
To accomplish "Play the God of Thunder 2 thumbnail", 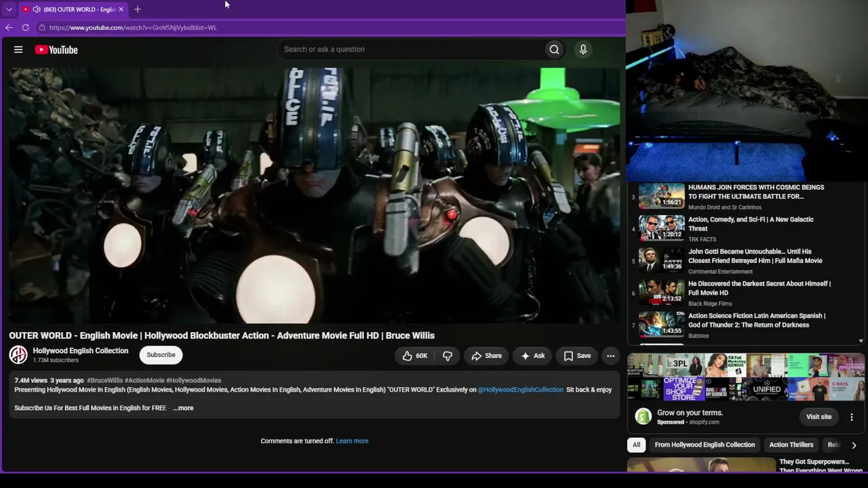I will click(x=661, y=325).
